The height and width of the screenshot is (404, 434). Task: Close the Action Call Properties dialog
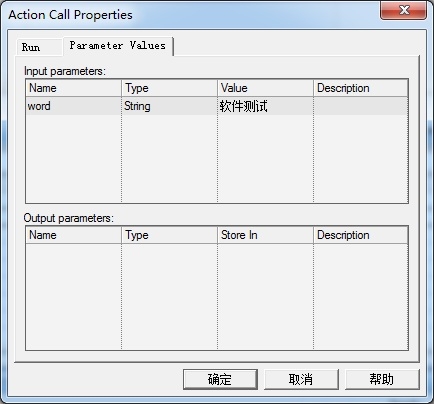pyautogui.click(x=403, y=10)
